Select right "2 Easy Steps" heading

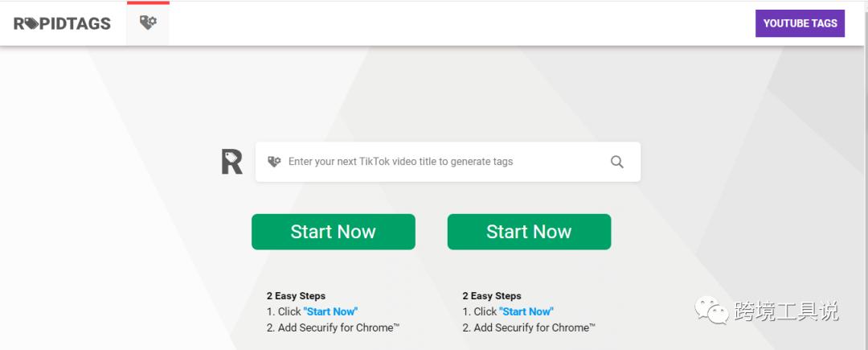tap(492, 296)
